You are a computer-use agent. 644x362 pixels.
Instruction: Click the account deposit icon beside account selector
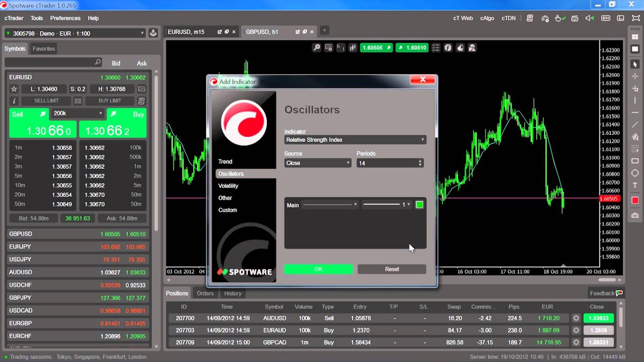(x=153, y=33)
